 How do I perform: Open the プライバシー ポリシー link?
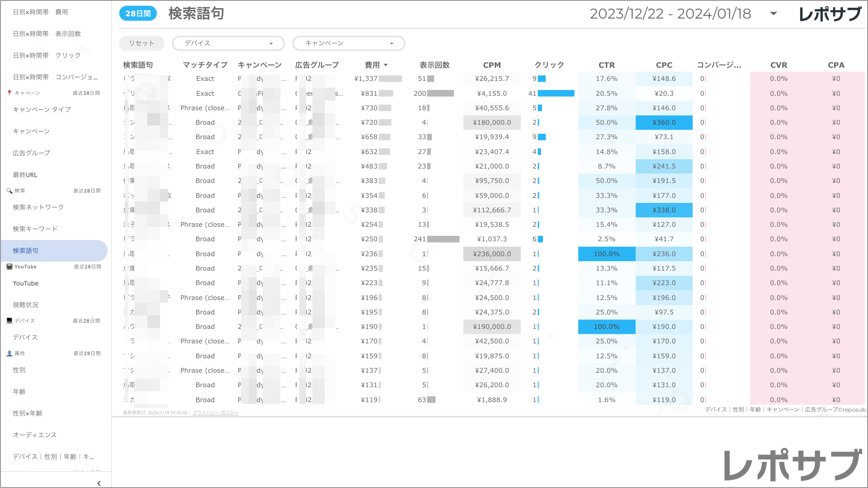(x=216, y=413)
